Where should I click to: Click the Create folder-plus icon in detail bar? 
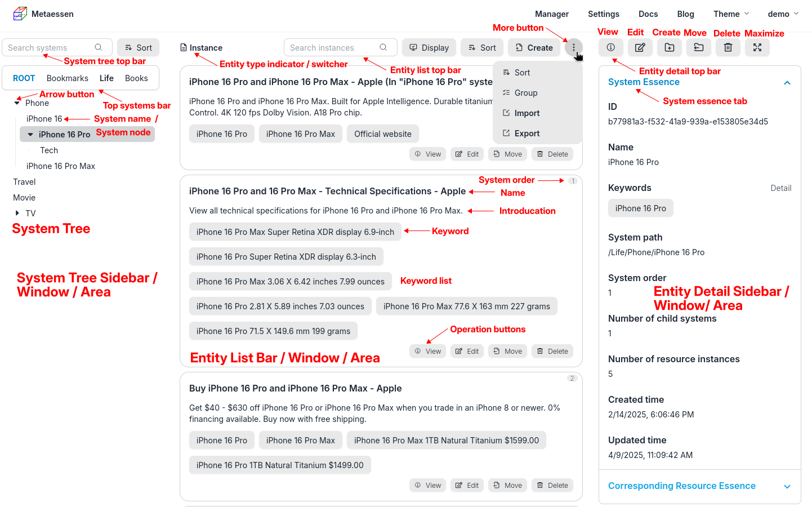669,48
